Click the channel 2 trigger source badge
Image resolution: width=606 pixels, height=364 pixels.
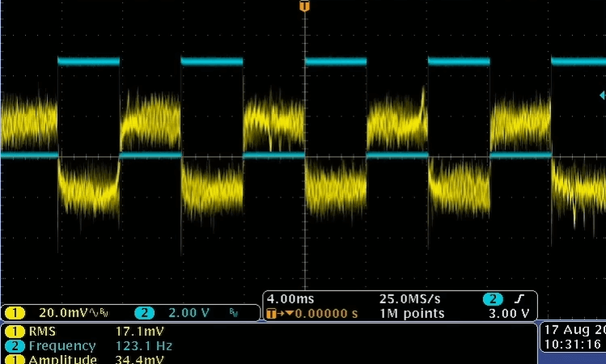click(x=491, y=298)
